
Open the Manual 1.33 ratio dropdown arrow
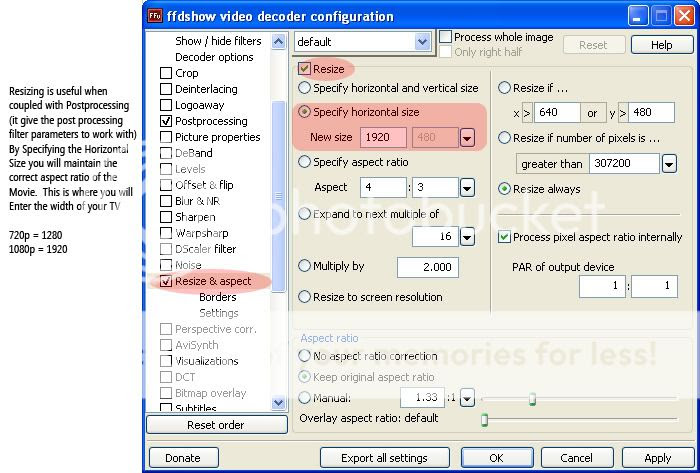click(x=467, y=398)
